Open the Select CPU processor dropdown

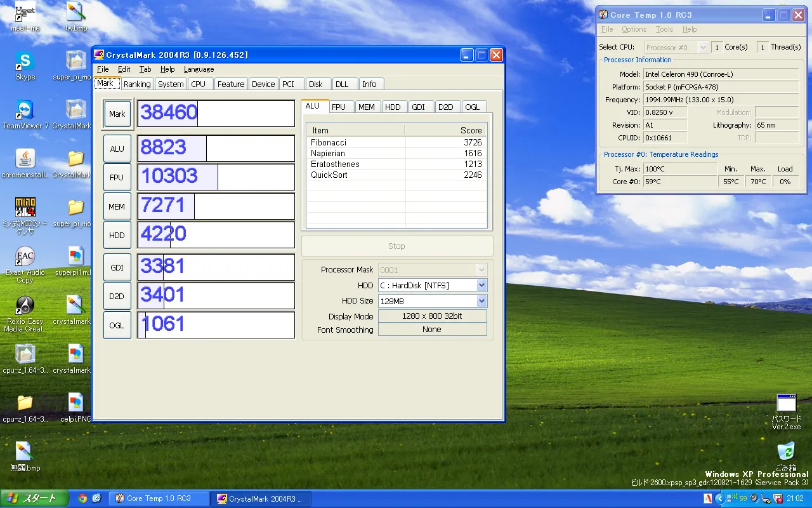coord(702,48)
